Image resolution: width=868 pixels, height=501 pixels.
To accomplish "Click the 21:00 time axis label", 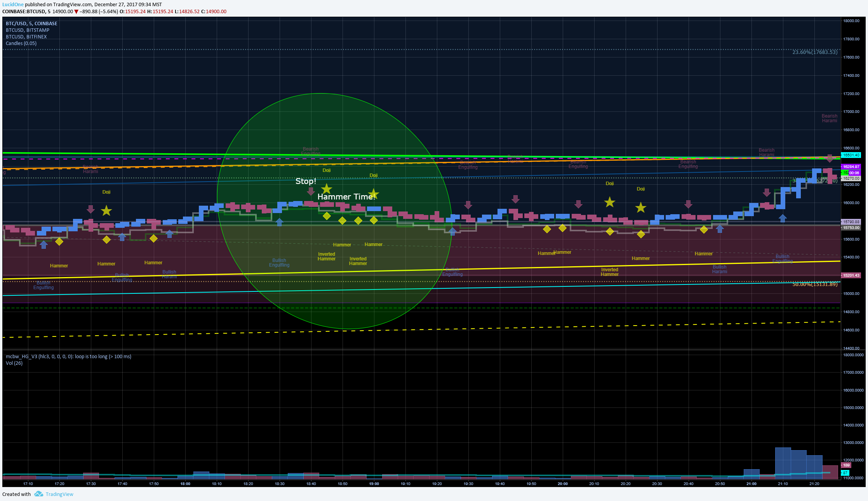I will click(x=751, y=484).
